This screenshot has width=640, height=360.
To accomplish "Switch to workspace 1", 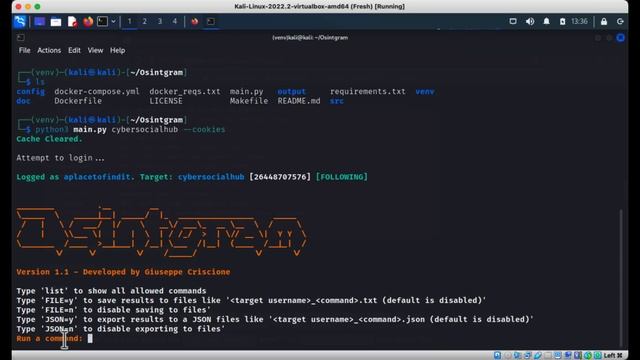I will click(x=129, y=21).
